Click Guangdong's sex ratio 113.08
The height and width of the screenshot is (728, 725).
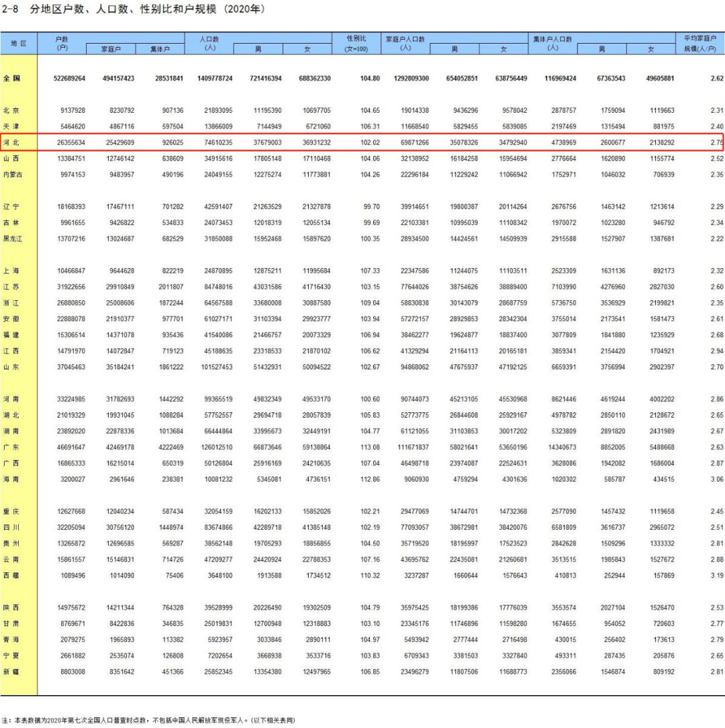(369, 447)
